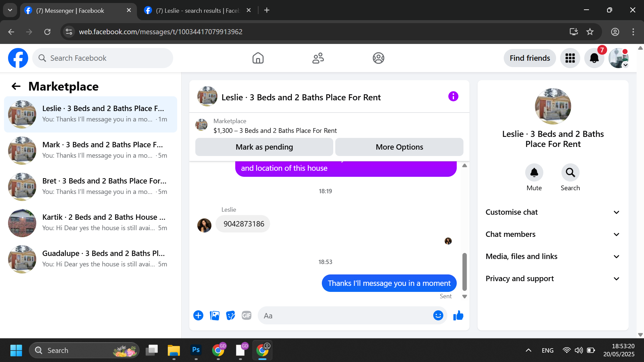Go to Facebook home via the logo

pos(18,58)
